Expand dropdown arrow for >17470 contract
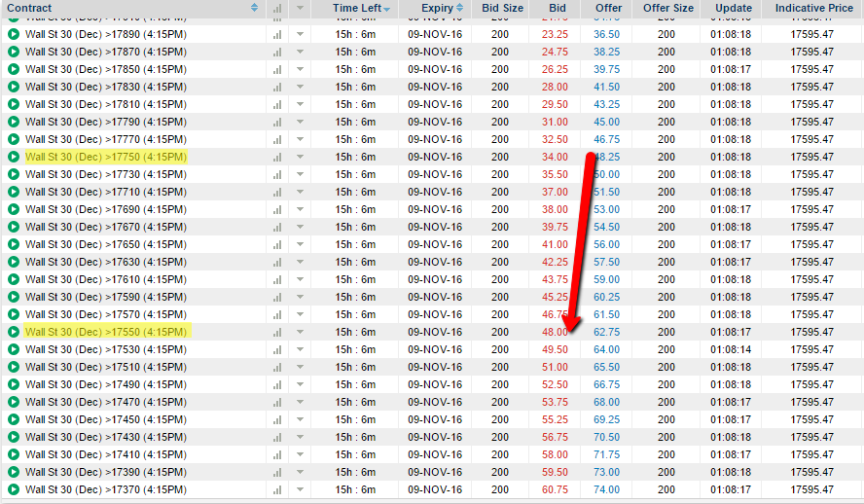The width and height of the screenshot is (864, 504). 300,402
